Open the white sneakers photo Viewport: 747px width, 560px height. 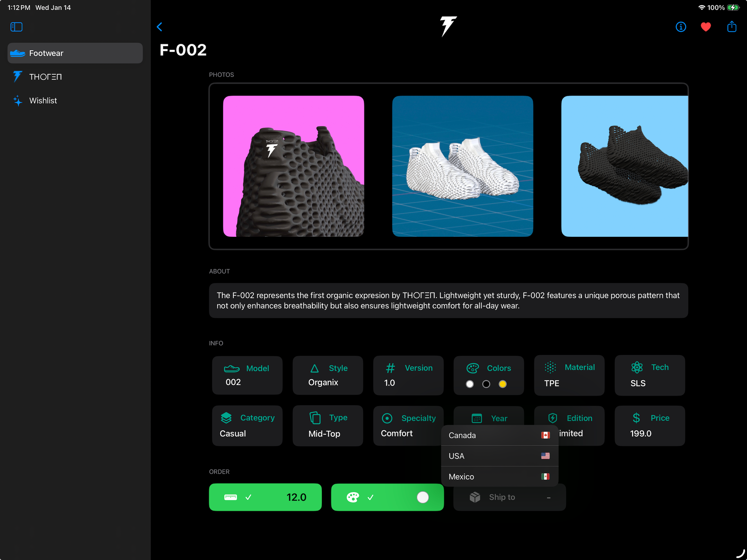(462, 166)
